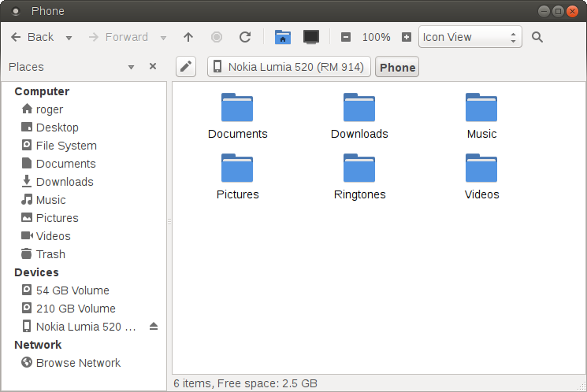
Task: Go up to parent folder
Action: click(188, 37)
